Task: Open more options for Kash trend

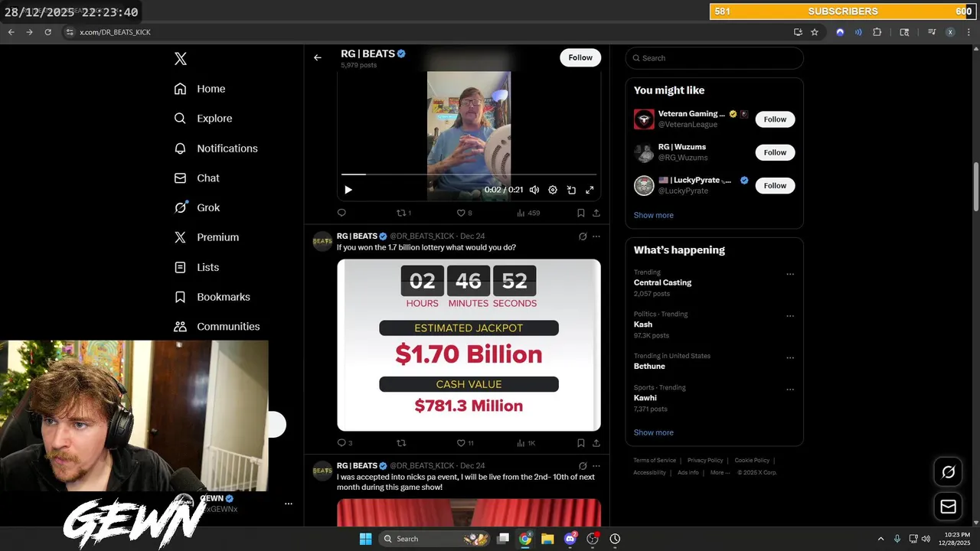Action: (790, 316)
